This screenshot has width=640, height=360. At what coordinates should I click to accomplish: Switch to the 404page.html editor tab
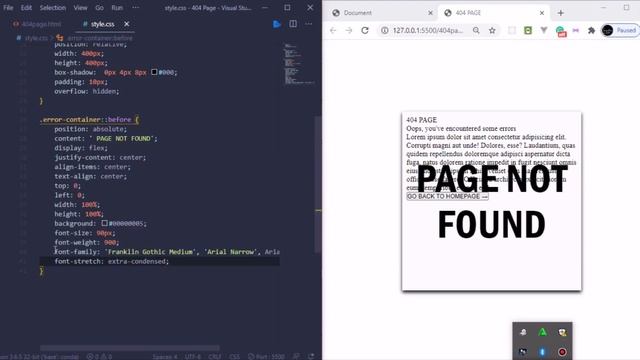37,24
